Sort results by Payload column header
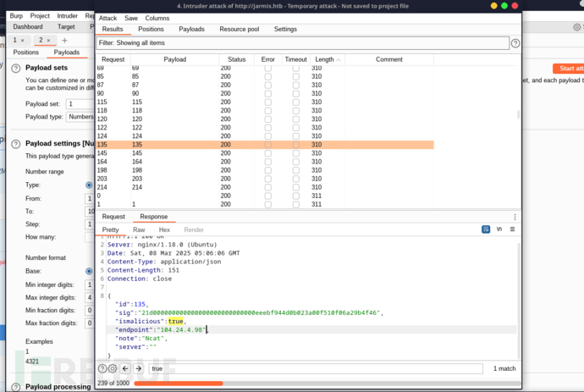 point(174,59)
